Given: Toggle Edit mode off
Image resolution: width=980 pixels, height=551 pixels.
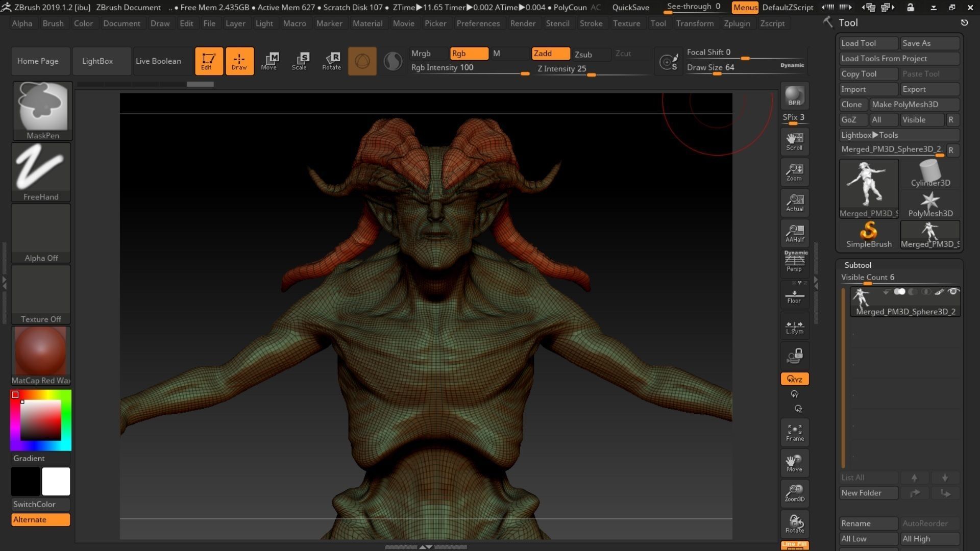Looking at the screenshot, I should (x=209, y=61).
